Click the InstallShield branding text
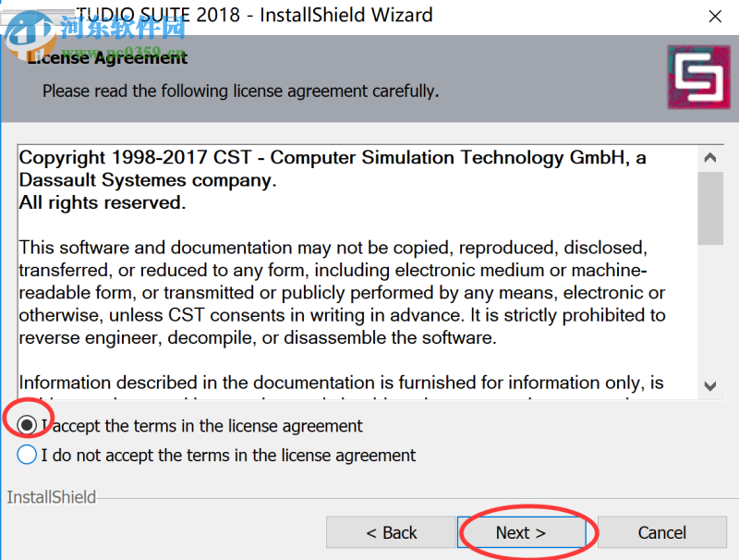Viewport: 739px width, 560px height. [x=51, y=497]
